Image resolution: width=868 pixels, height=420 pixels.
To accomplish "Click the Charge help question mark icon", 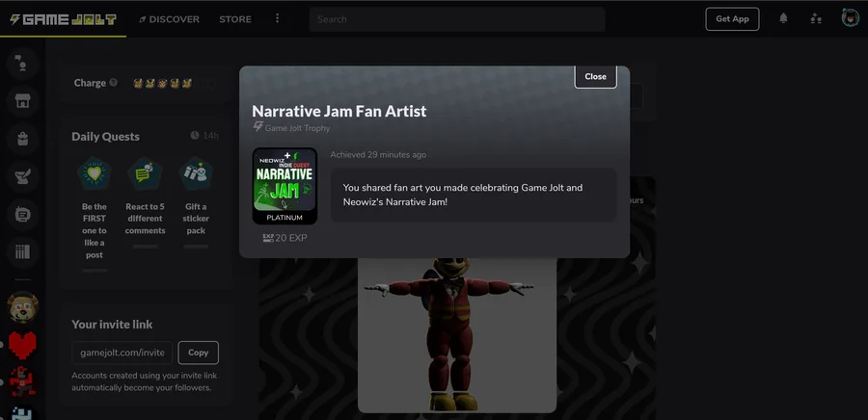I will coord(114,83).
